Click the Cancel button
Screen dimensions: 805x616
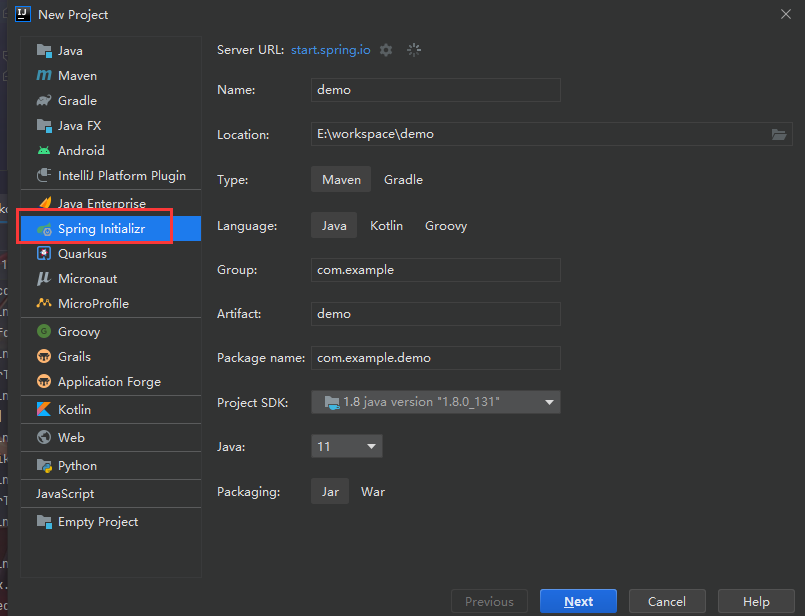click(x=667, y=601)
